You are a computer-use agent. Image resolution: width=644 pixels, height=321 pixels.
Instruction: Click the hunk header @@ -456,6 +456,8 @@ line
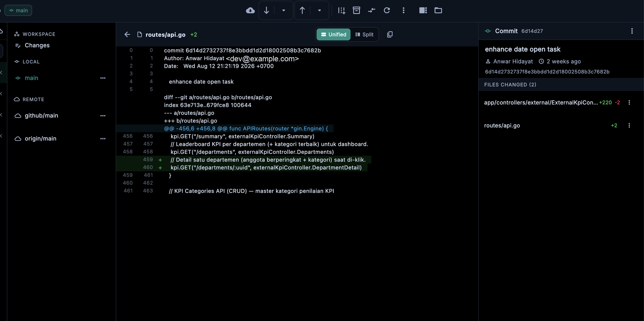tap(246, 128)
